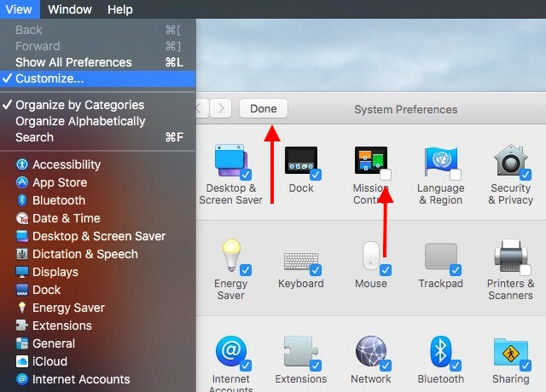Image resolution: width=546 pixels, height=392 pixels.
Task: Uncheck the Energy Saver checkbox
Action: pos(246,270)
